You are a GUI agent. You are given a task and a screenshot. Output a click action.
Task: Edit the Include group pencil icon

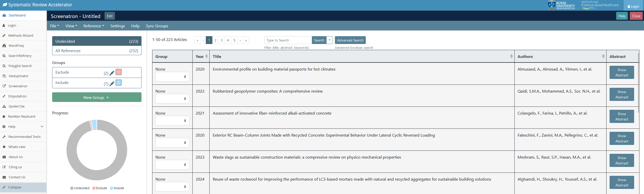pos(112,84)
